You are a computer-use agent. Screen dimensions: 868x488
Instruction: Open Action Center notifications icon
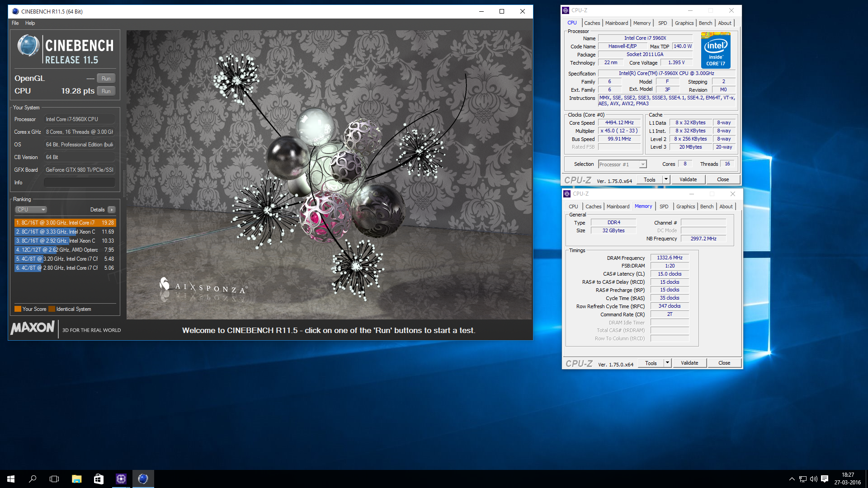tap(825, 479)
